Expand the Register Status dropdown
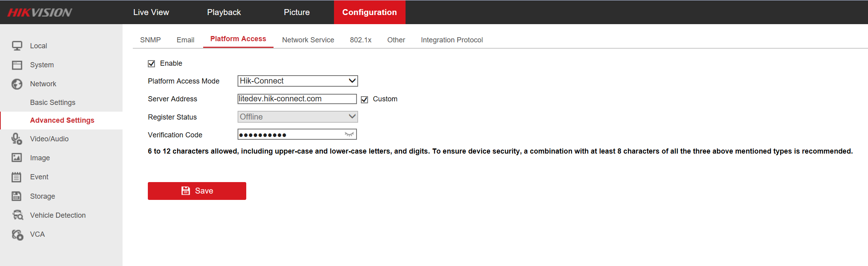 coord(297,117)
